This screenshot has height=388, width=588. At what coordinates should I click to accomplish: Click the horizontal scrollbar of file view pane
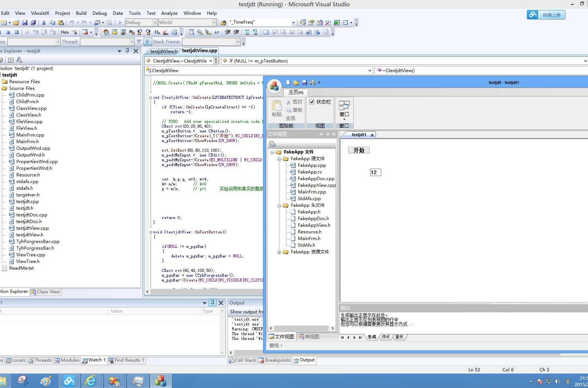(302, 328)
